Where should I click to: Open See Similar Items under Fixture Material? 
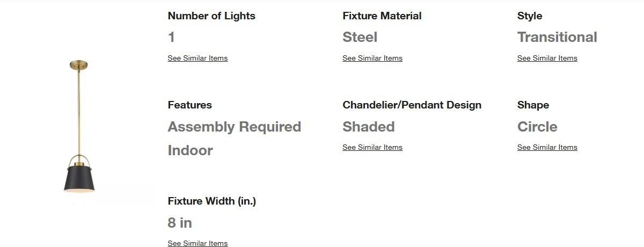pos(372,58)
